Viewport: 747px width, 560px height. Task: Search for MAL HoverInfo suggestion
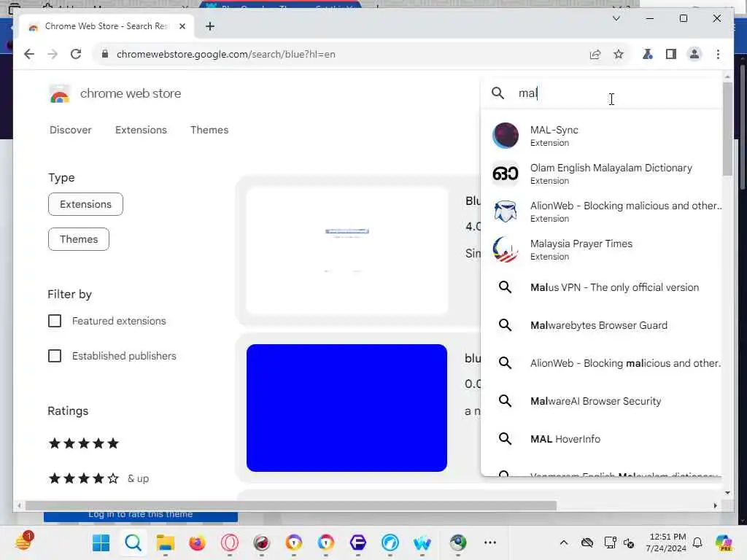(601, 438)
